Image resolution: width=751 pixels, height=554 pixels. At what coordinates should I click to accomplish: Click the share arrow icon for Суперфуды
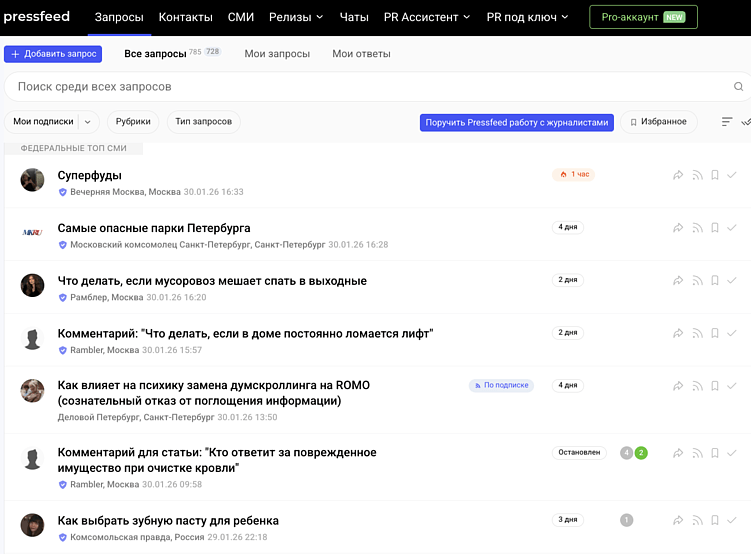pyautogui.click(x=678, y=175)
